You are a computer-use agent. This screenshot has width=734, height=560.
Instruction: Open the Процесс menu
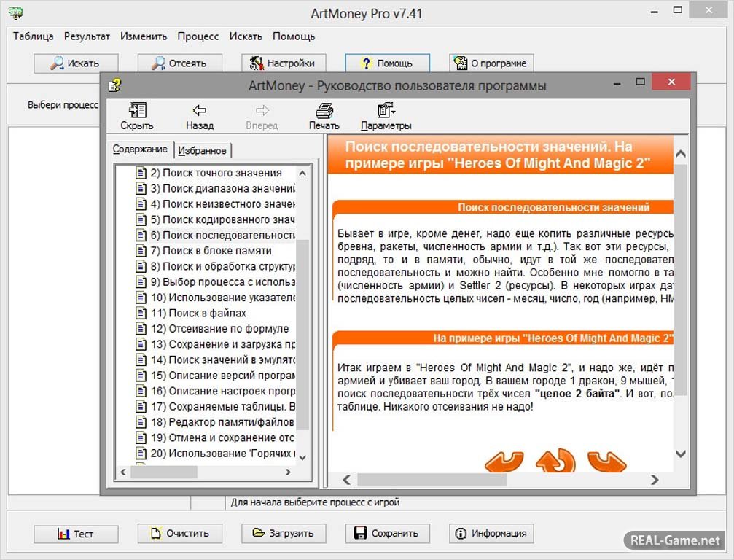[x=198, y=36]
